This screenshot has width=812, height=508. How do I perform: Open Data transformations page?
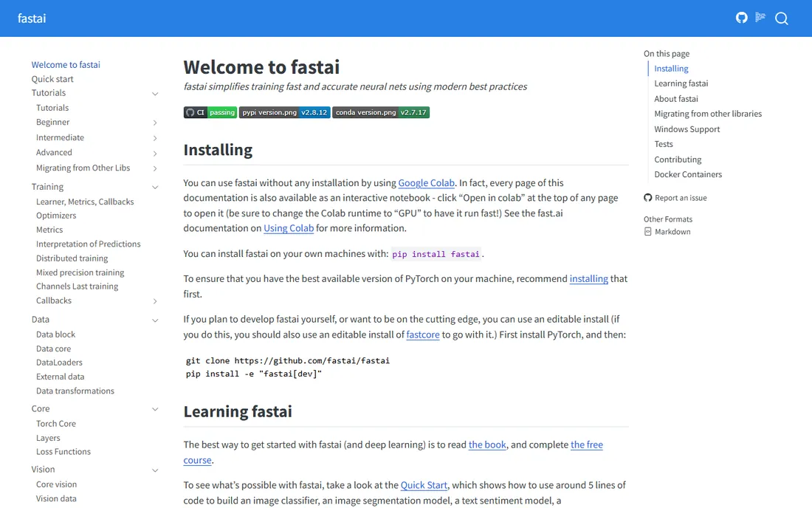pyautogui.click(x=75, y=391)
